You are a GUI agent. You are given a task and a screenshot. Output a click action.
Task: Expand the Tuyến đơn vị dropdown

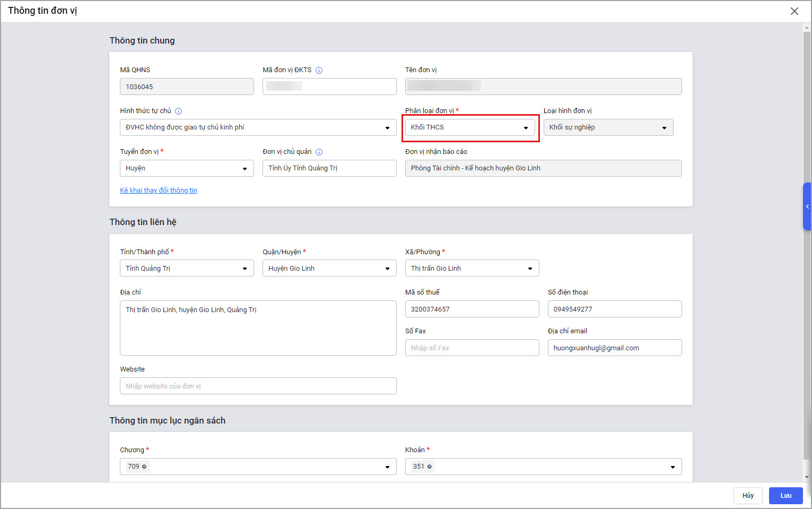(x=187, y=168)
